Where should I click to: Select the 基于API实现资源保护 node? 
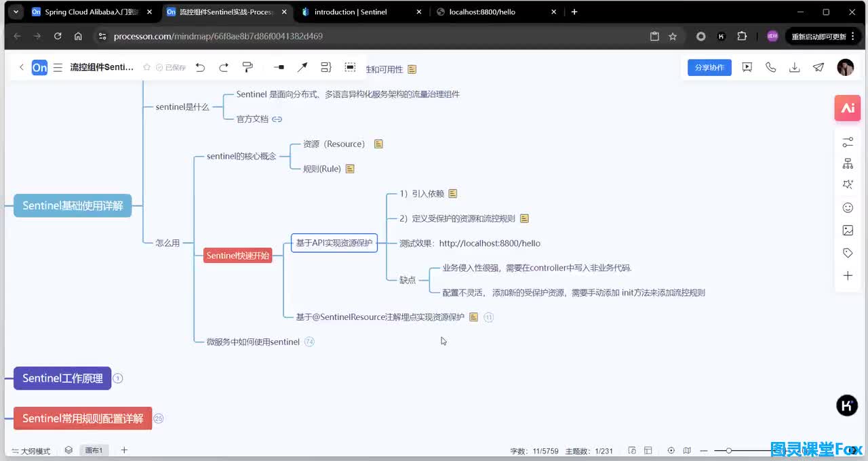(334, 243)
